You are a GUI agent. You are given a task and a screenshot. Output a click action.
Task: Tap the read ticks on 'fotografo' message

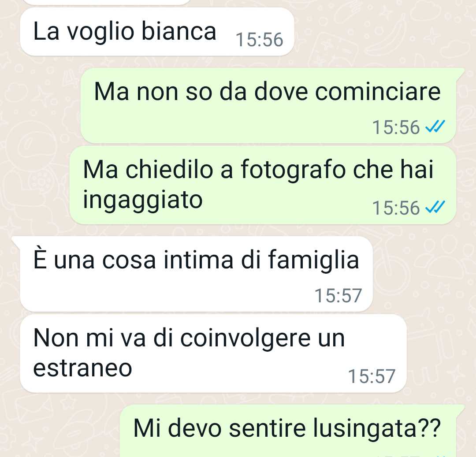435,208
